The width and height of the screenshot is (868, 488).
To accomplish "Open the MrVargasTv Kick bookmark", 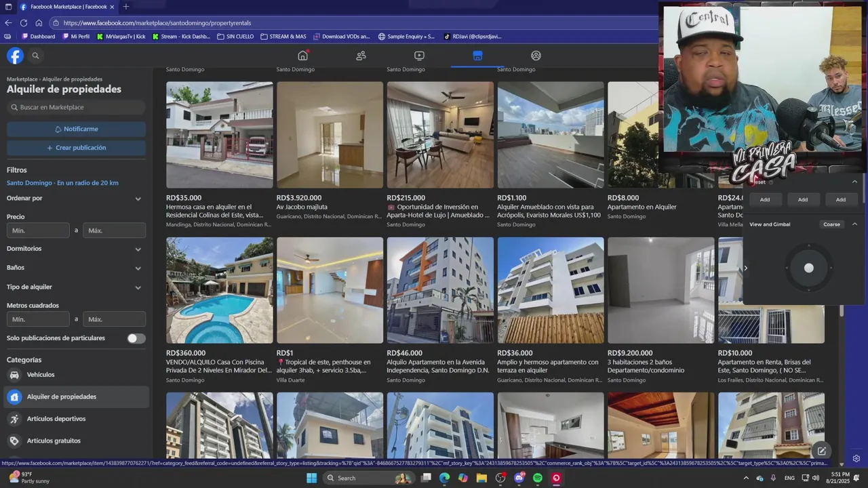I will pyautogui.click(x=121, y=37).
